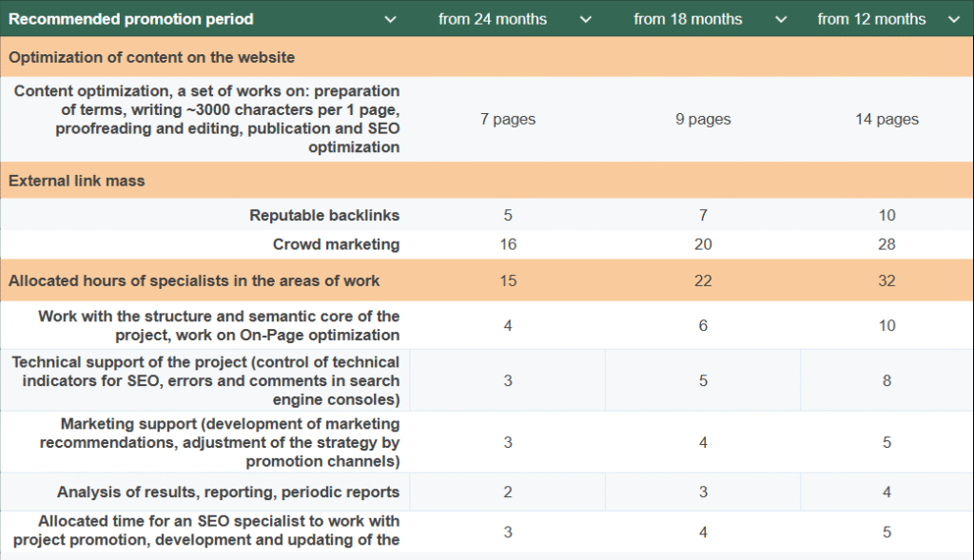Select the value 28 under from 12 months

tap(886, 243)
